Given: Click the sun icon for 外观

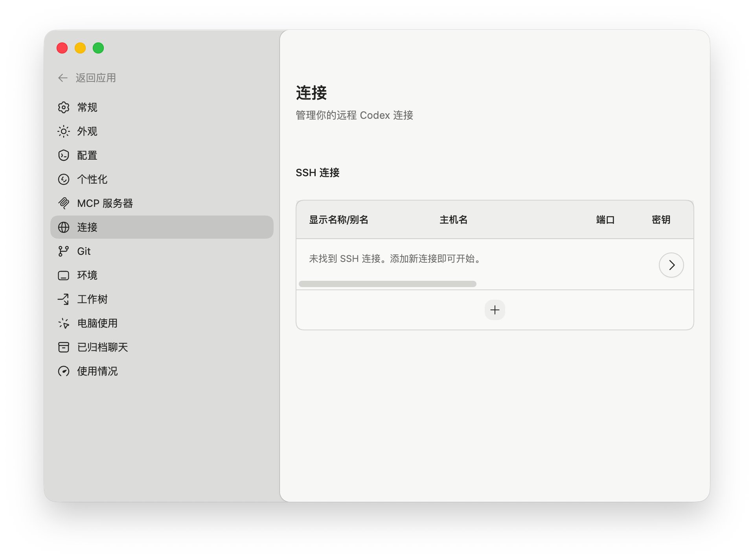Looking at the screenshot, I should click(x=63, y=131).
